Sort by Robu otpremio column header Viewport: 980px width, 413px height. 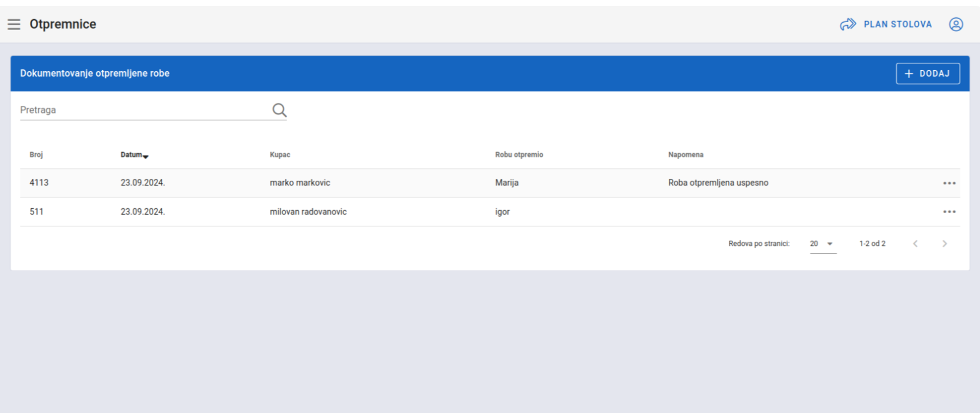click(x=519, y=154)
